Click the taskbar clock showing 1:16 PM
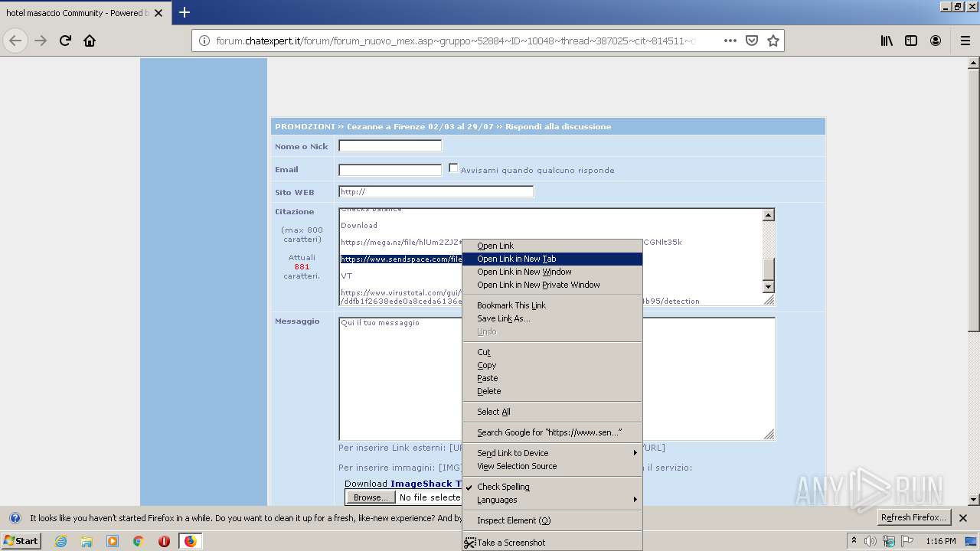This screenshot has width=980, height=551. (x=940, y=541)
